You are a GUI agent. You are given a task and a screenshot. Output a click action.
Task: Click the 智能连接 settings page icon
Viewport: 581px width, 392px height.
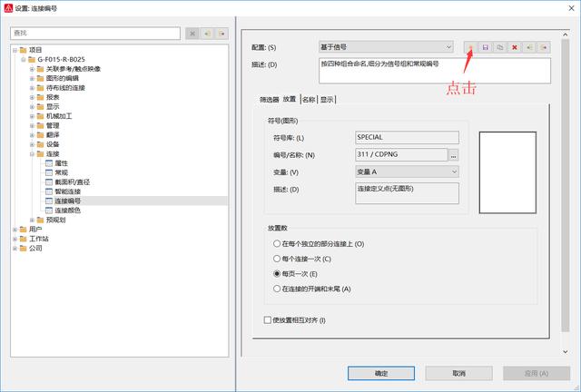click(49, 191)
